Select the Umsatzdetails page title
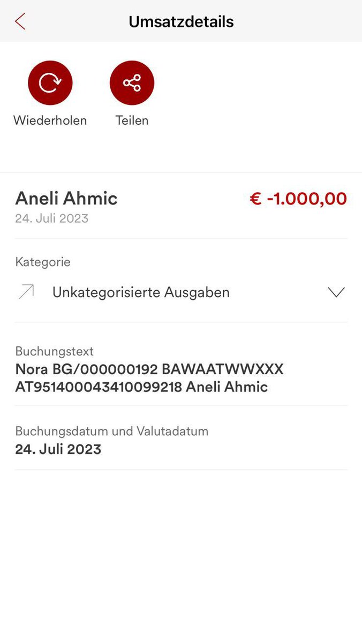The image size is (362, 644). point(181,22)
